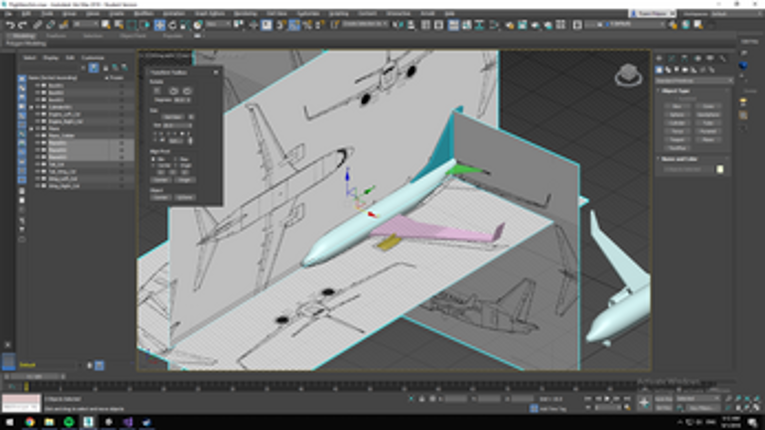Switch to the Modify command panel tab

pos(672,58)
